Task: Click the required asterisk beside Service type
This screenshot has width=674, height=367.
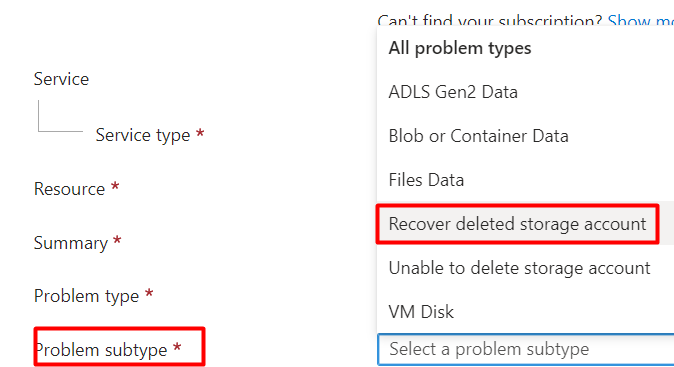Action: [200, 132]
